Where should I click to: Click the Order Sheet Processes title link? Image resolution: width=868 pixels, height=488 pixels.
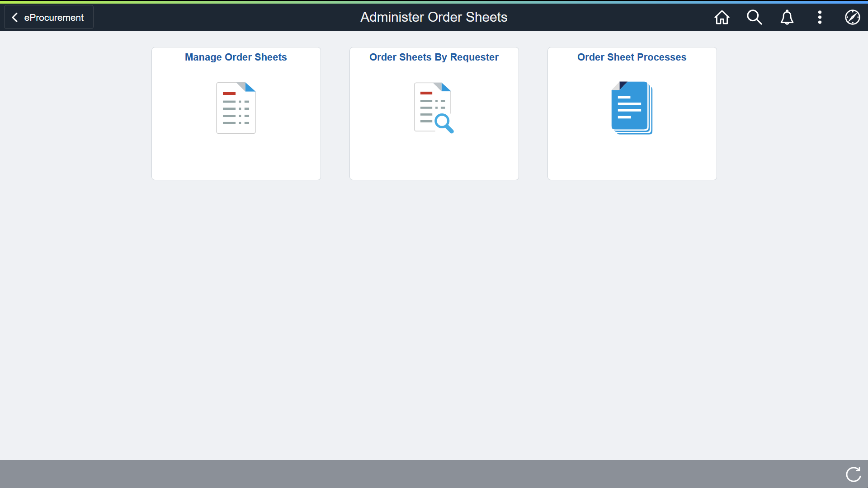click(632, 57)
